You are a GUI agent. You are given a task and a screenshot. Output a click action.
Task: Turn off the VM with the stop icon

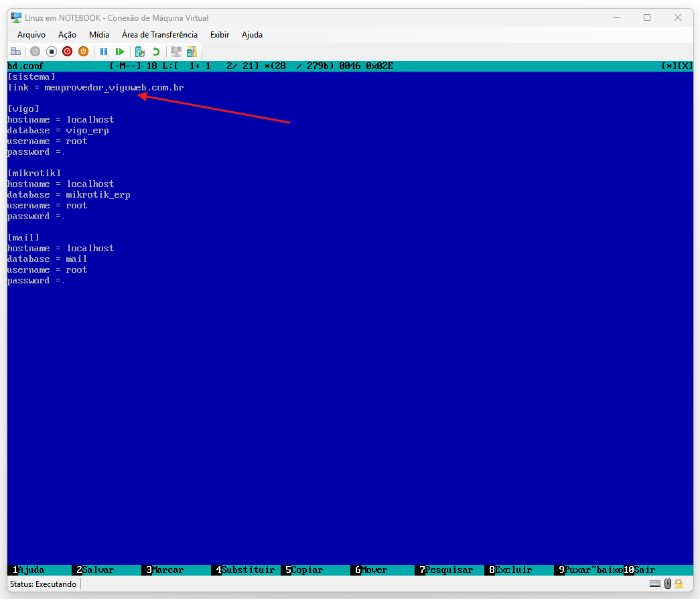51,52
